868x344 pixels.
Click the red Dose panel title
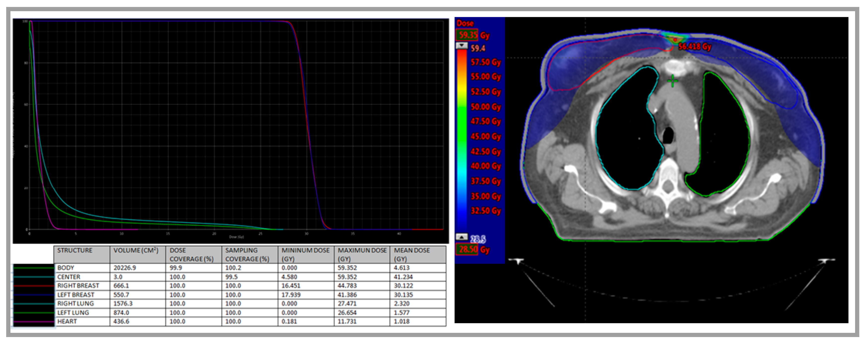(x=466, y=23)
